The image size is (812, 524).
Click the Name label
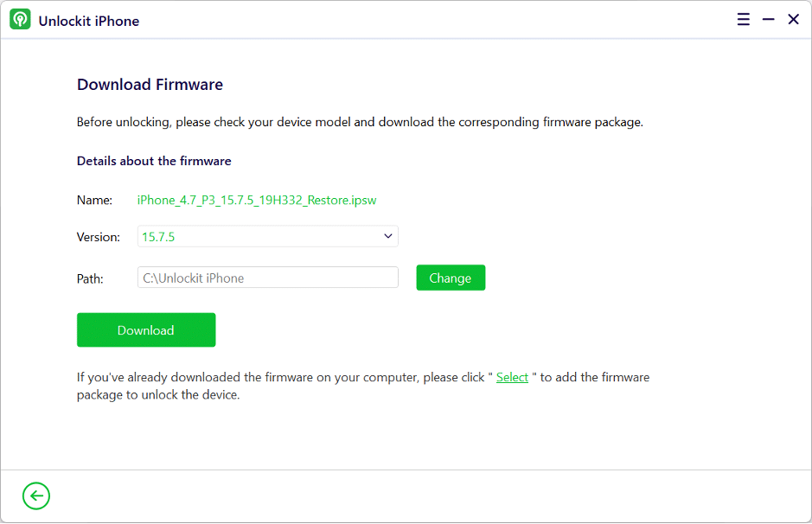coord(94,200)
